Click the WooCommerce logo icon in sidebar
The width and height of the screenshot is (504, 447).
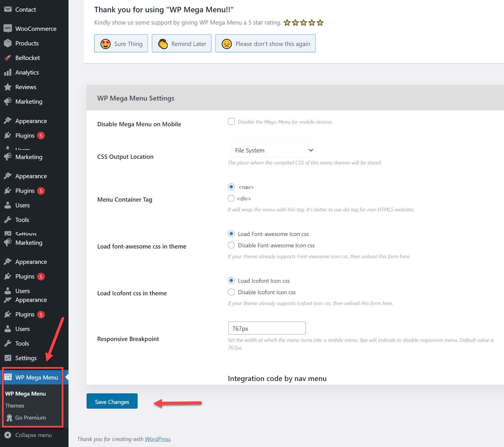point(8,28)
